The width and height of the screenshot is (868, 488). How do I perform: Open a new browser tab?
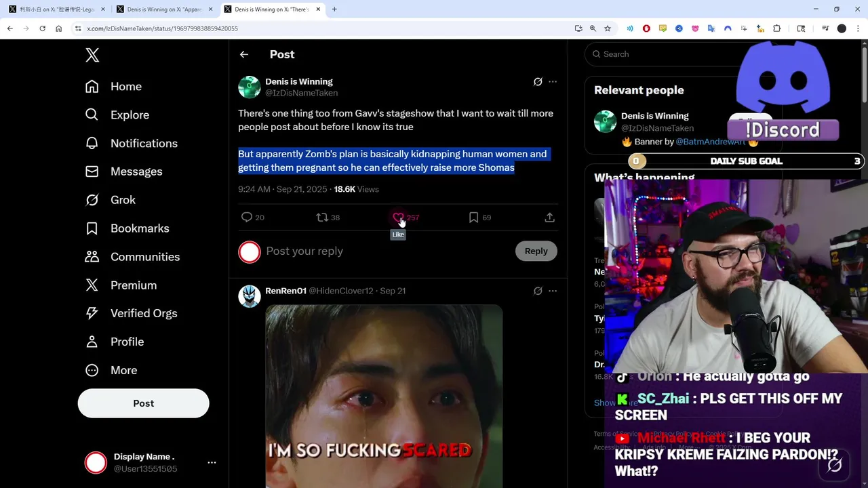[334, 9]
